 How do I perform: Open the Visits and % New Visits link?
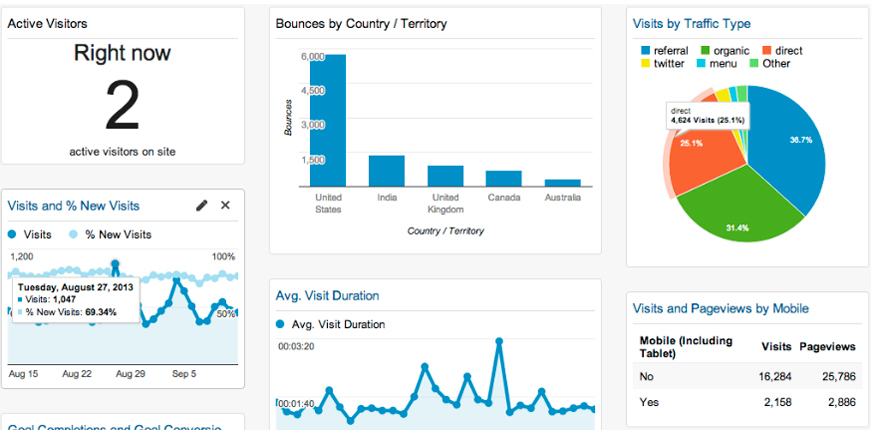74,206
